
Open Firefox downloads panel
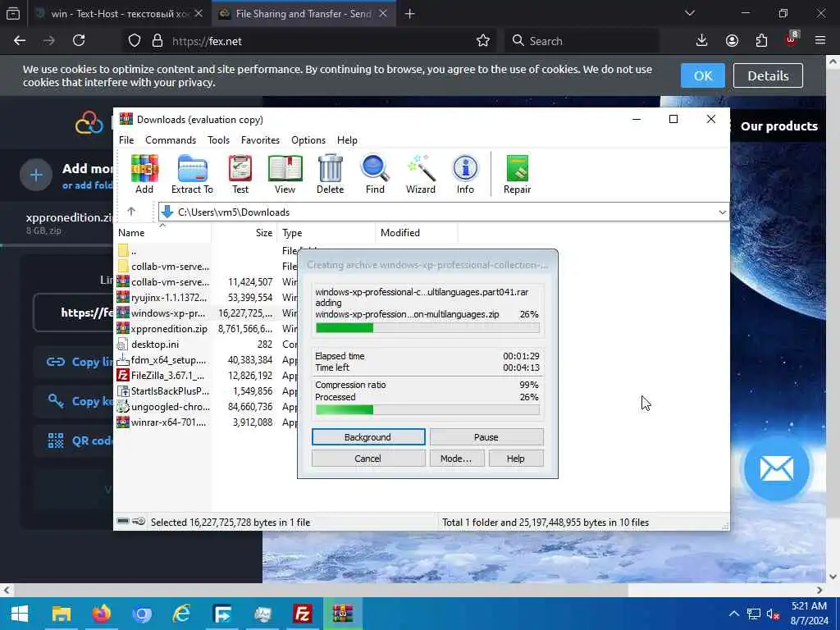702,40
